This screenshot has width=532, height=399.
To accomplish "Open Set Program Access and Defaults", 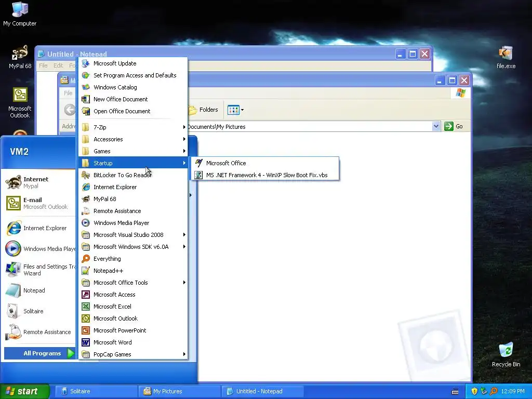I will pos(133,75).
